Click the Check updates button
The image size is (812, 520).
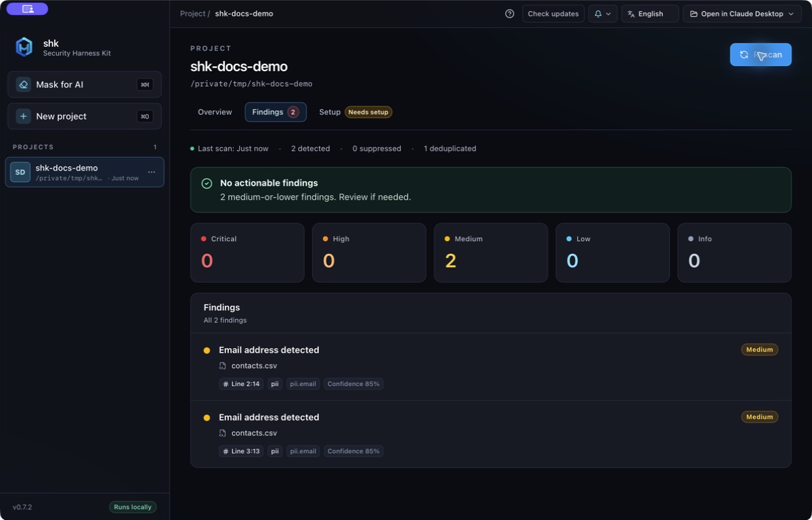pyautogui.click(x=553, y=14)
